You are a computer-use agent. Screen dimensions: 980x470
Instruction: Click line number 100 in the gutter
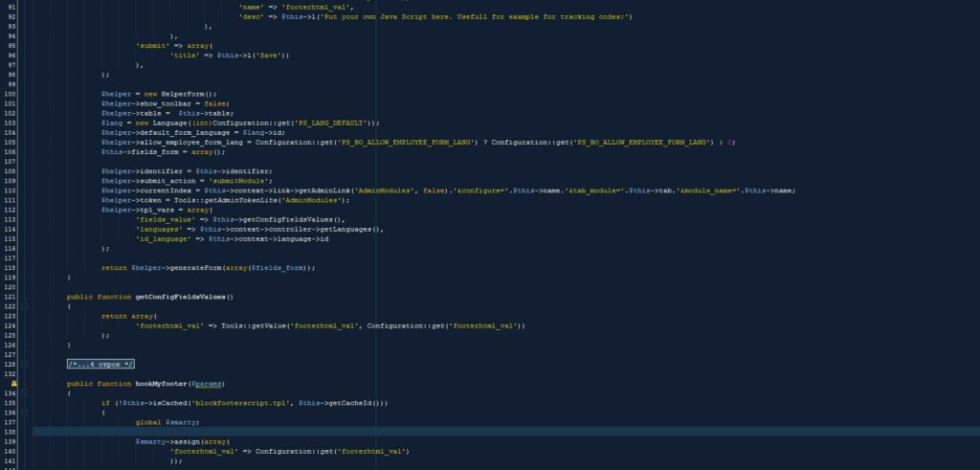tap(10, 94)
